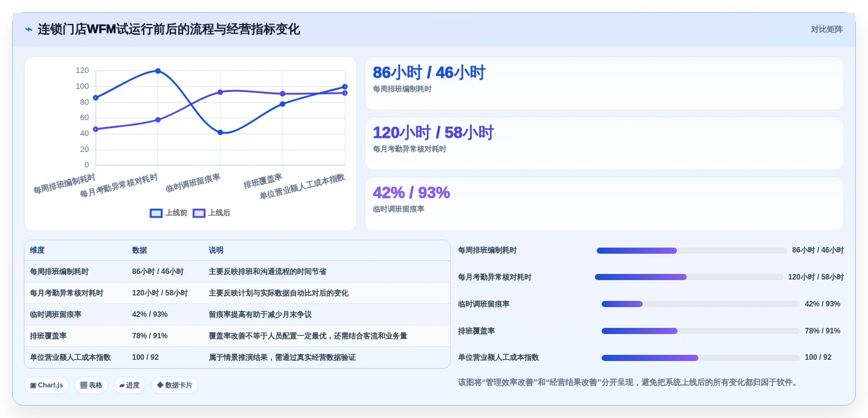Click the Chart.js tag chip
This screenshot has width=868, height=418.
tap(47, 386)
